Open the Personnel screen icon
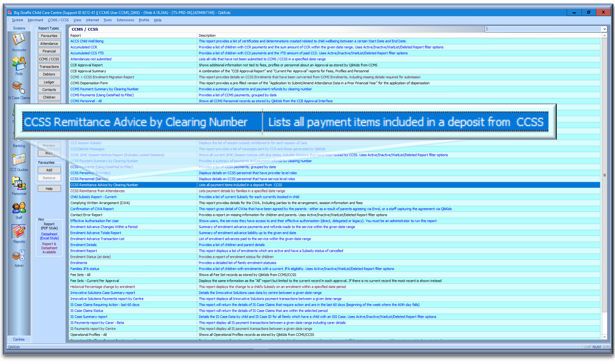 coord(18,184)
